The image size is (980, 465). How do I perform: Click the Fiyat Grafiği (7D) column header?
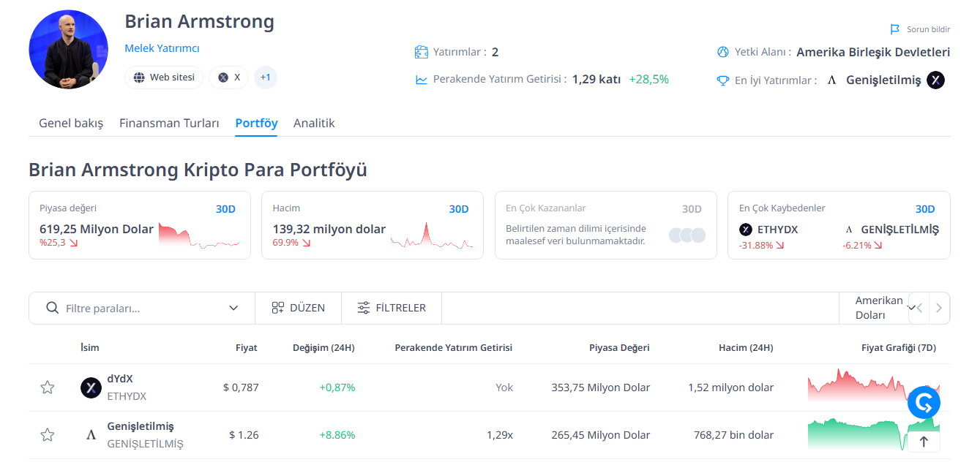(x=899, y=347)
